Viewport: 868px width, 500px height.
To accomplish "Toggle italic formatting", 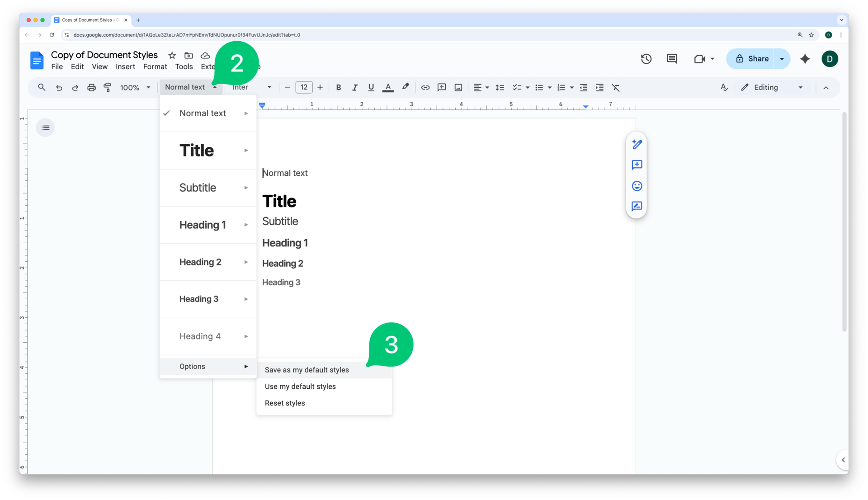I will coord(354,87).
